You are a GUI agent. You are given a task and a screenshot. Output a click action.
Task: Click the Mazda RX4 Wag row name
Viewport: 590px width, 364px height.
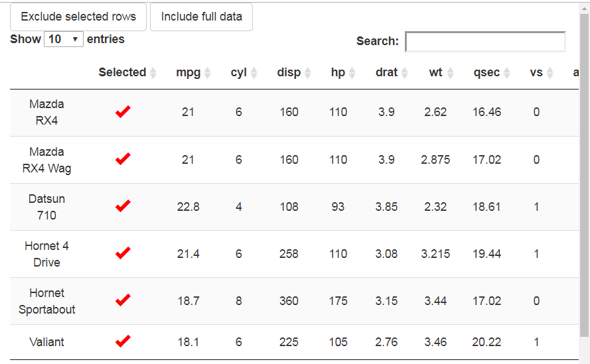pyautogui.click(x=47, y=160)
